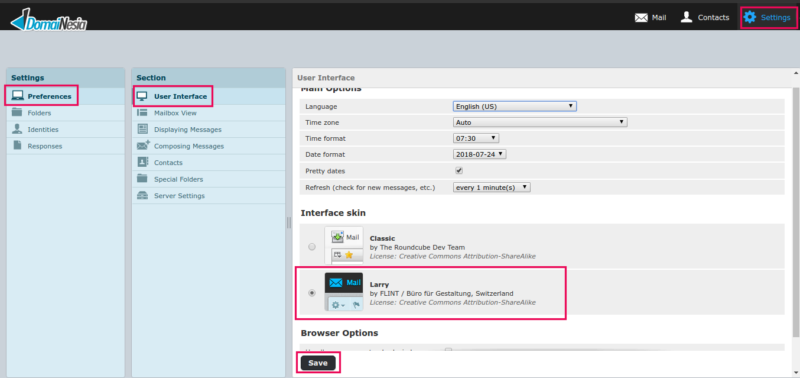The height and width of the screenshot is (378, 800).
Task: Click the Time format label
Action: (324, 139)
